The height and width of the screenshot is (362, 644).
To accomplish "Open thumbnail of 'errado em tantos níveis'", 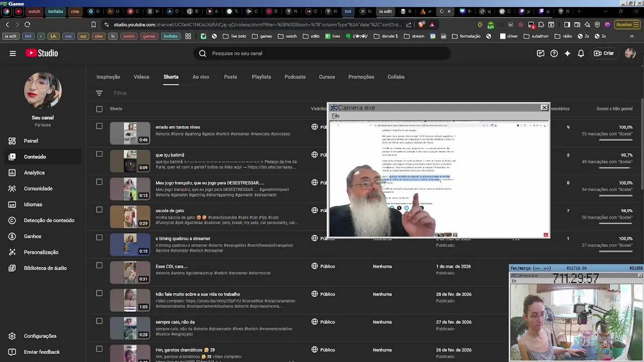I will point(130,133).
